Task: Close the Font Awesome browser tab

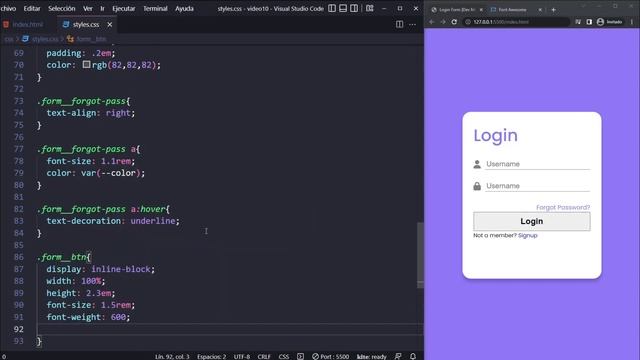Action: tap(540, 9)
